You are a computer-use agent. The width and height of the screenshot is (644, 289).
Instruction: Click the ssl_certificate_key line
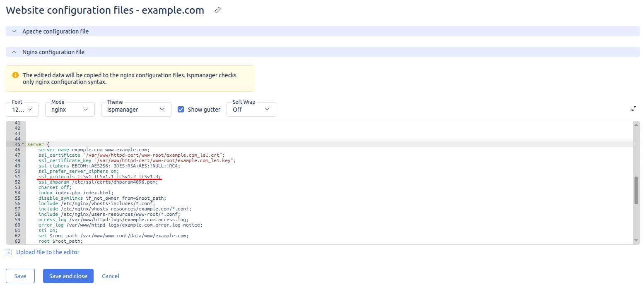[x=137, y=160]
